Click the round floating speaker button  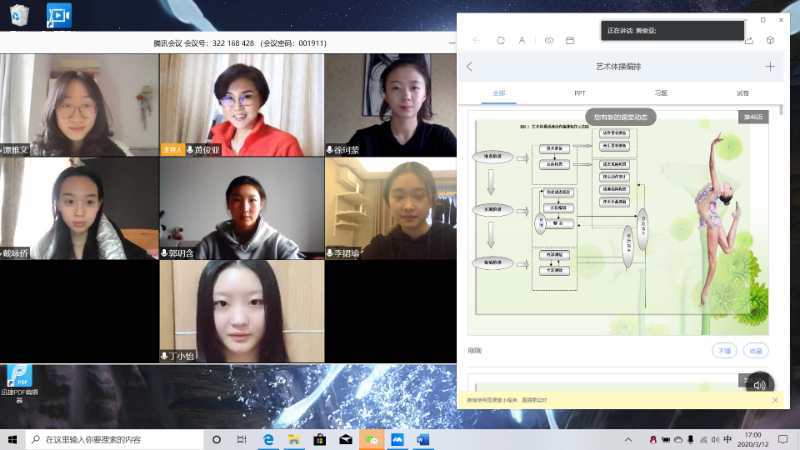click(x=759, y=385)
